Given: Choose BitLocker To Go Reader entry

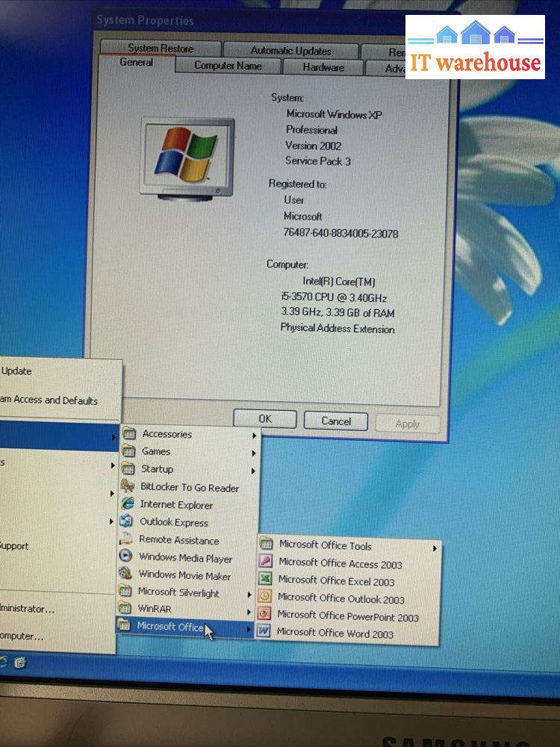Looking at the screenshot, I should point(189,487).
